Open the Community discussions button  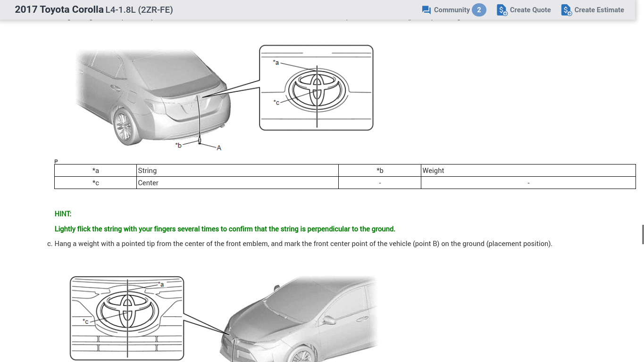click(454, 10)
